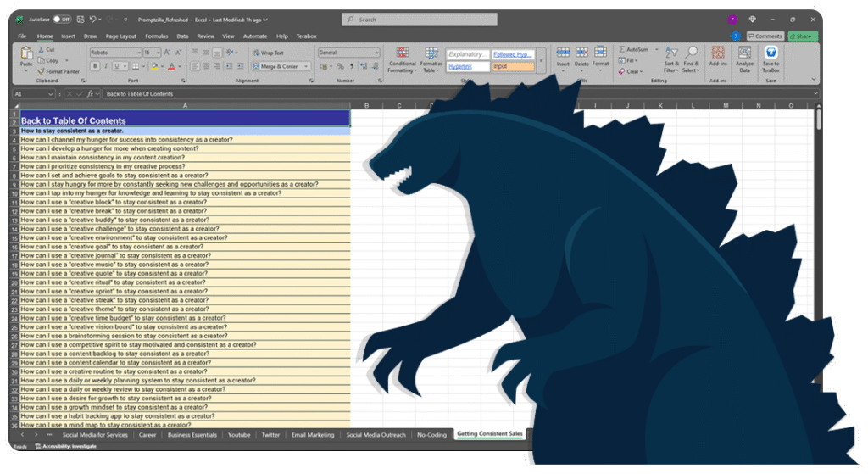
Task: Switch to the Page Layout ribbon tab
Action: tap(120, 36)
